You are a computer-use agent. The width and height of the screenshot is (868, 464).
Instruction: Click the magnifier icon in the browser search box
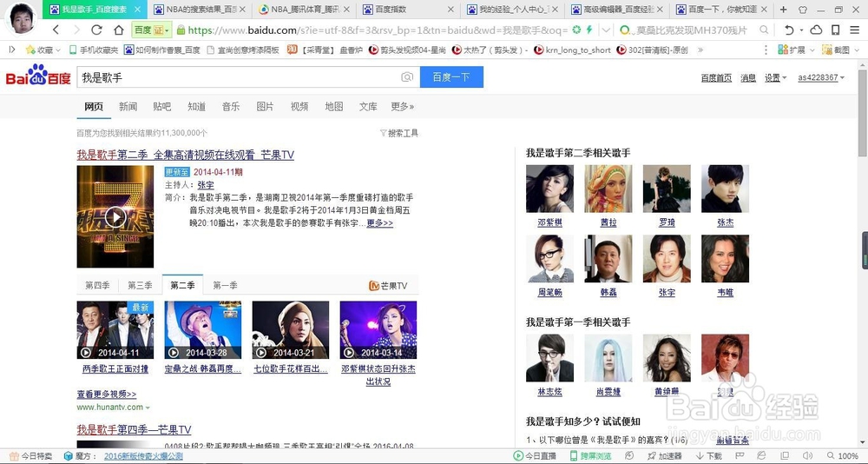[764, 30]
